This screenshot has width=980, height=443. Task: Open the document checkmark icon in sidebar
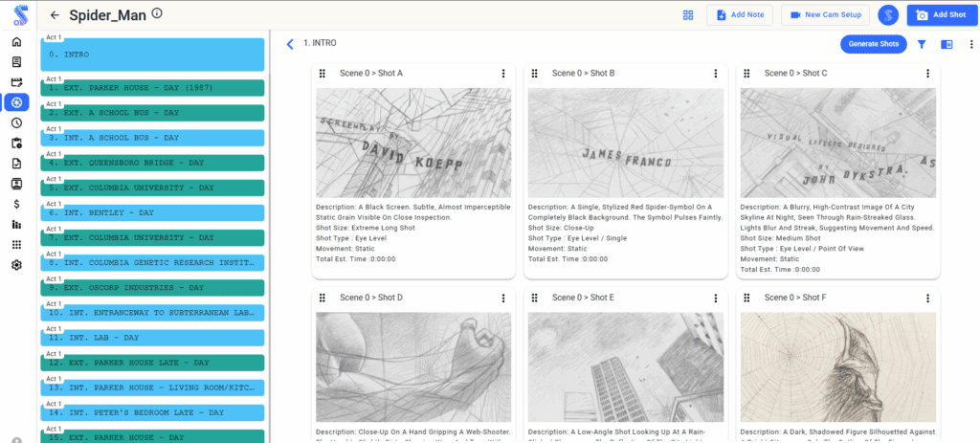pyautogui.click(x=17, y=164)
